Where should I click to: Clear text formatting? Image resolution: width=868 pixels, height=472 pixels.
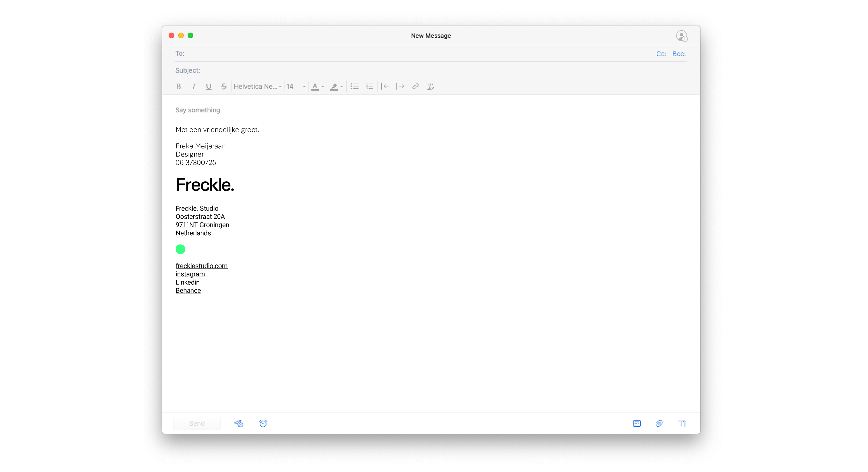tap(431, 86)
